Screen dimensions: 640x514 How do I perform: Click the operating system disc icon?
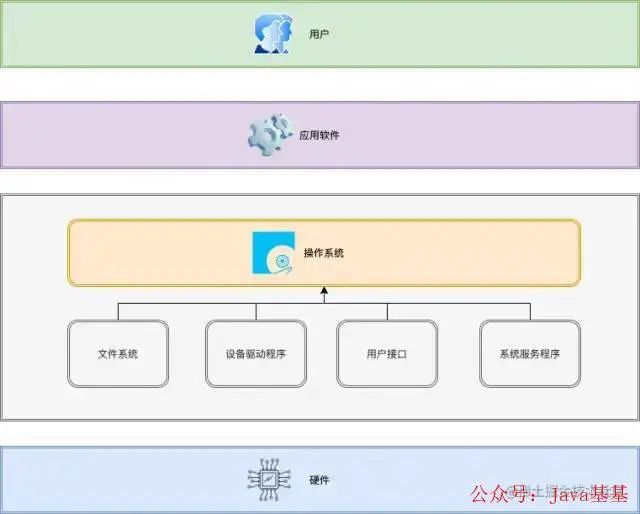tap(273, 253)
